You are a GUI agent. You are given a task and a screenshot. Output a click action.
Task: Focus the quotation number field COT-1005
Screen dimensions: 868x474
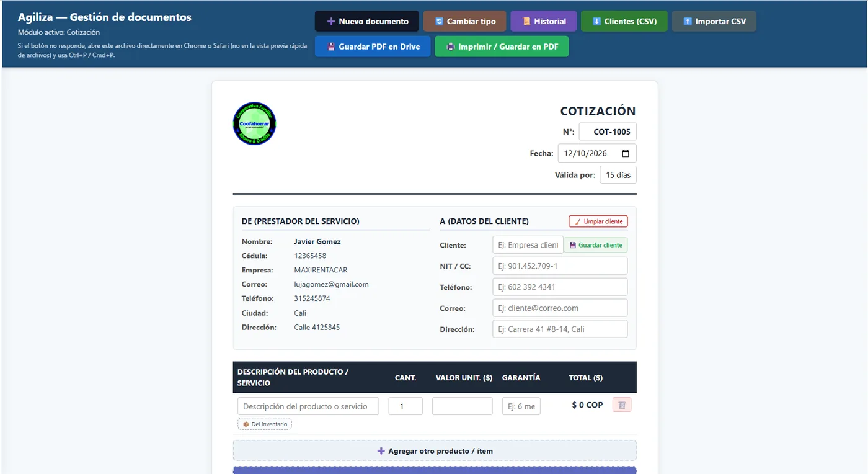[x=608, y=132]
